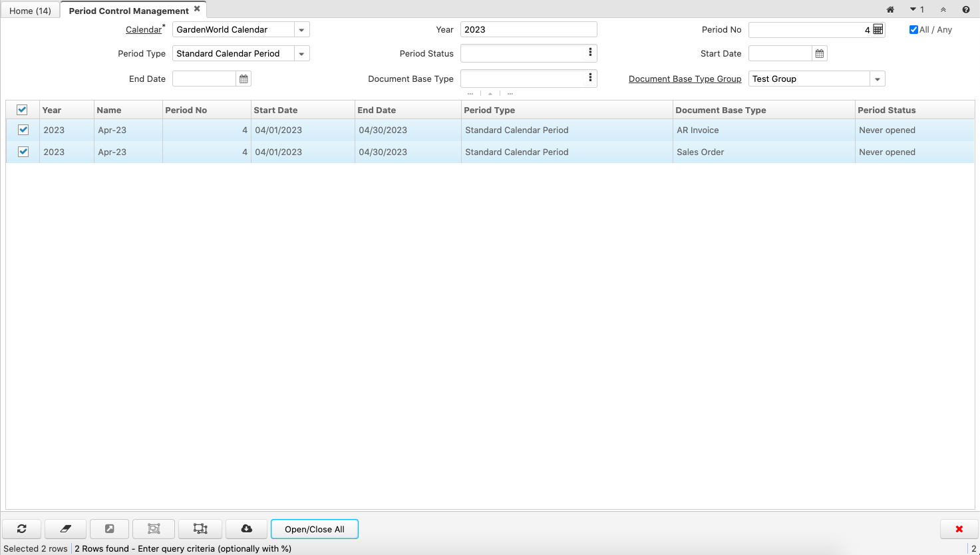Open the Period Type dropdown

point(301,53)
